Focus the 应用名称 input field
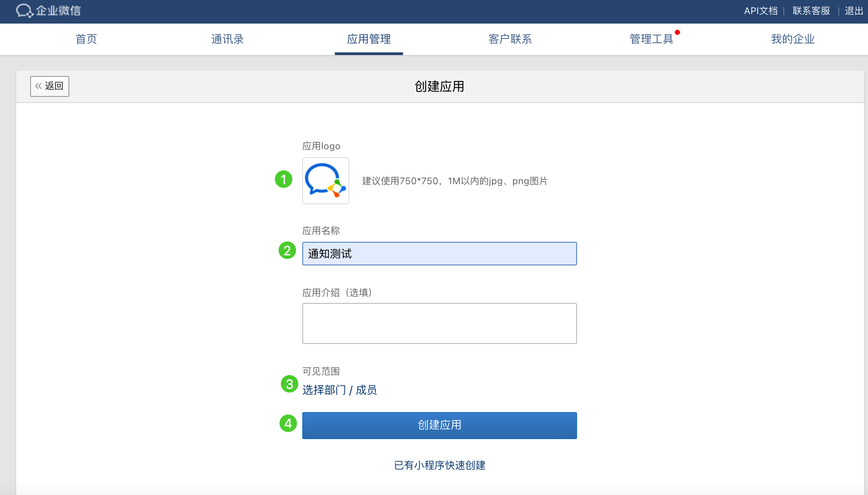This screenshot has width=868, height=495. pos(439,254)
